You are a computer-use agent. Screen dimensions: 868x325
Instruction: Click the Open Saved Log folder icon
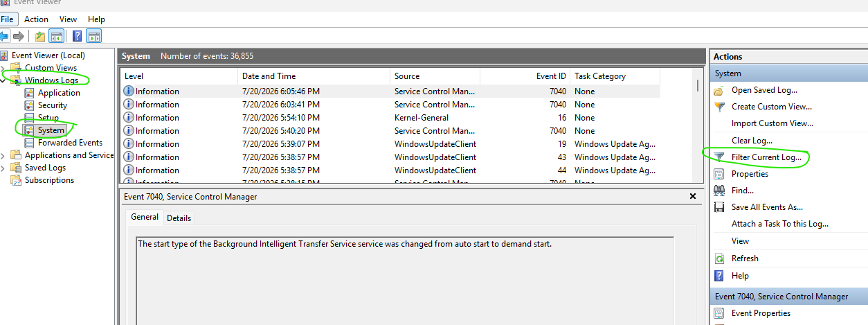(719, 90)
